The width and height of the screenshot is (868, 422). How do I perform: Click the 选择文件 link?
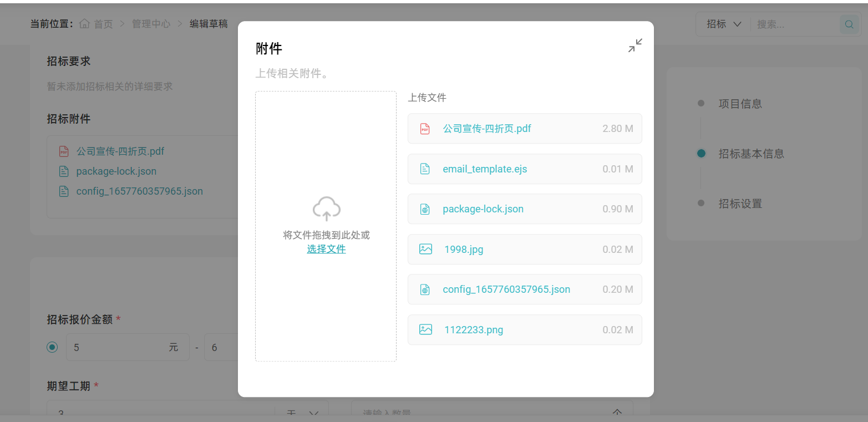coord(326,249)
